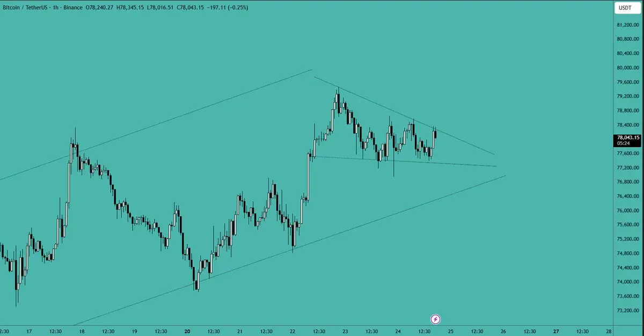This screenshot has height=336, width=644.
Task: Click the 74,000.00 price axis label
Action: (627, 282)
